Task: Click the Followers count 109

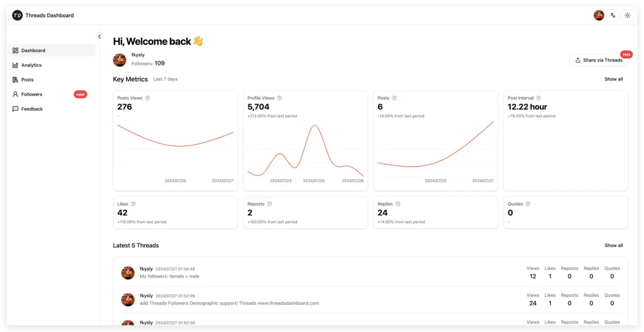Action: pos(159,63)
